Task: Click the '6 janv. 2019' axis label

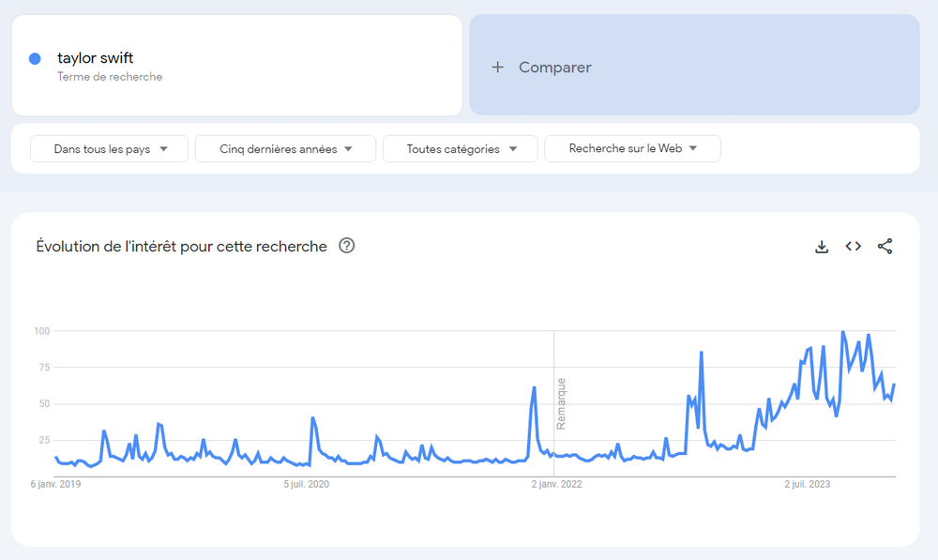Action: (57, 484)
